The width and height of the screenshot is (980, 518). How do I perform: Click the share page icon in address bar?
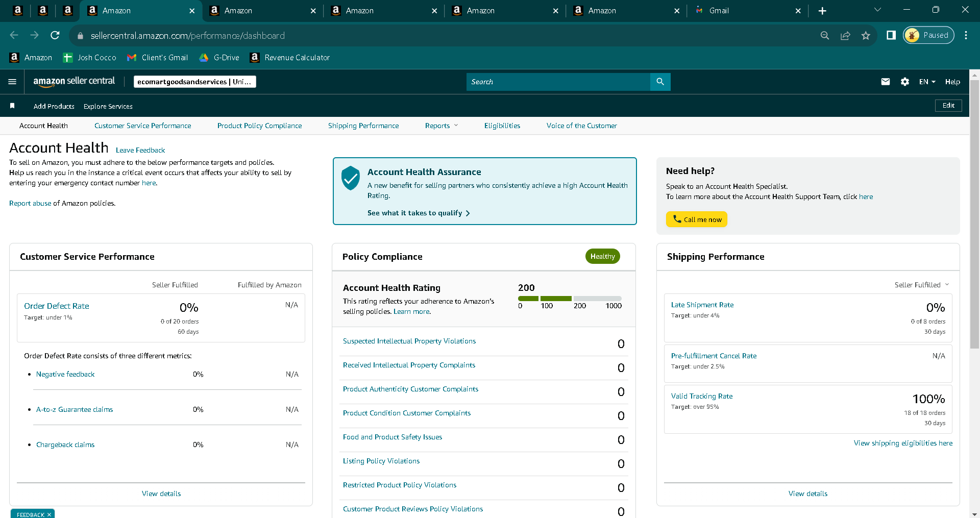[845, 35]
